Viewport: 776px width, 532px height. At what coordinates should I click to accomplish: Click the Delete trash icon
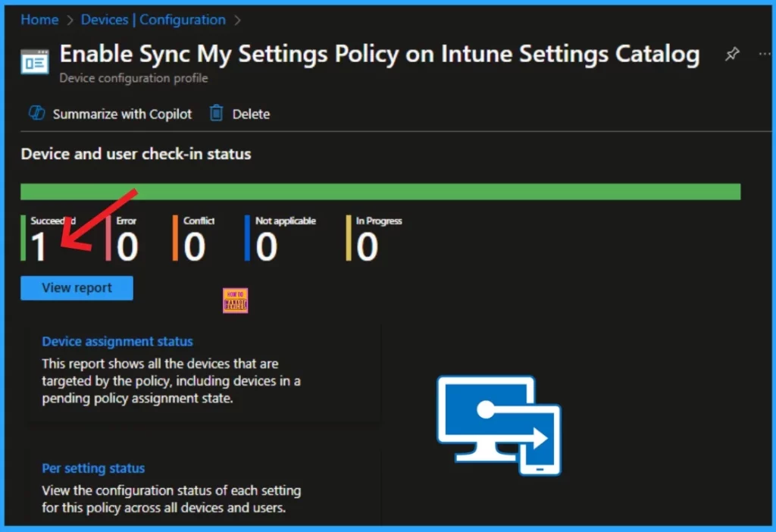216,114
